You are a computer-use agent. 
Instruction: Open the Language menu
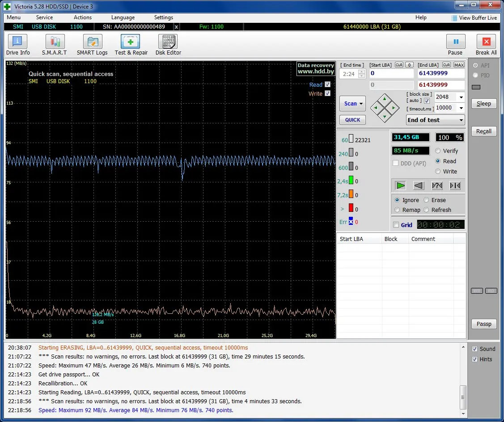123,17
